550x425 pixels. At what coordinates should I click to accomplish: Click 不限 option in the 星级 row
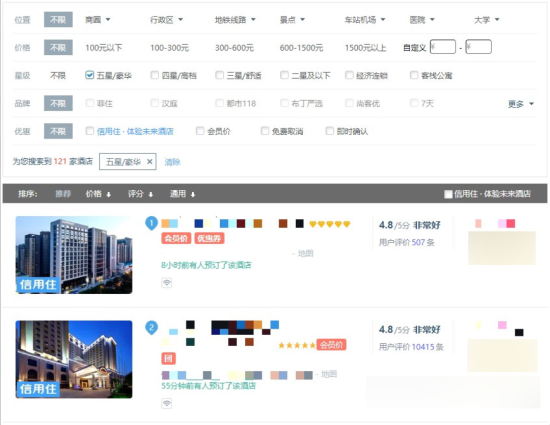[58, 75]
